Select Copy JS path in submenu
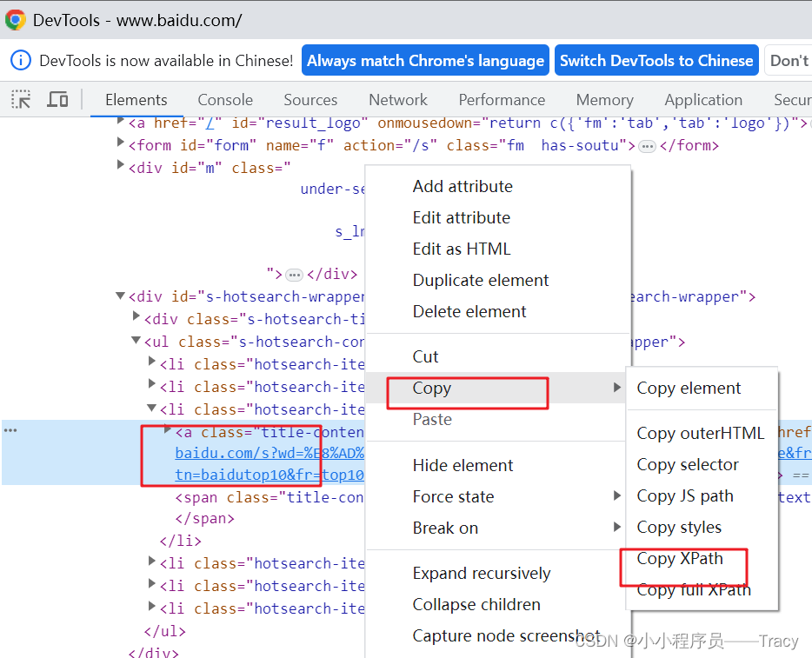This screenshot has width=812, height=658. point(702,496)
